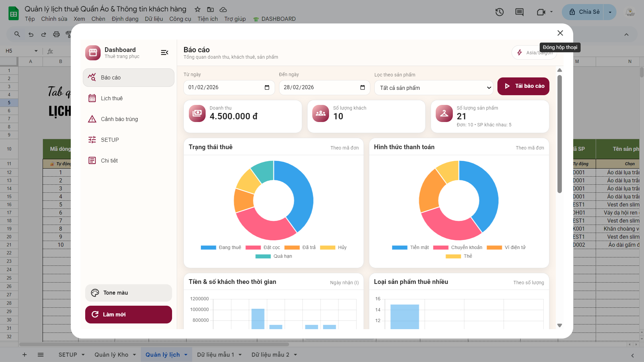Click the 'Tải báo cáo' button

(x=523, y=86)
